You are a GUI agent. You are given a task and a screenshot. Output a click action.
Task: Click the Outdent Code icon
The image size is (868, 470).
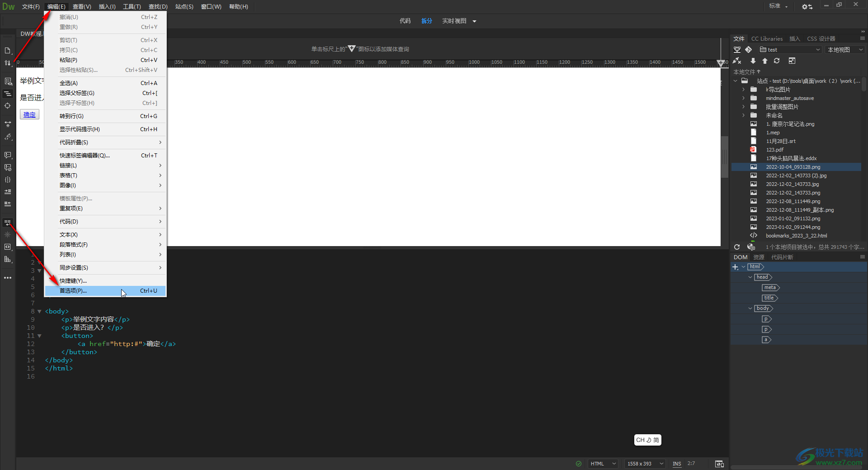[8, 204]
